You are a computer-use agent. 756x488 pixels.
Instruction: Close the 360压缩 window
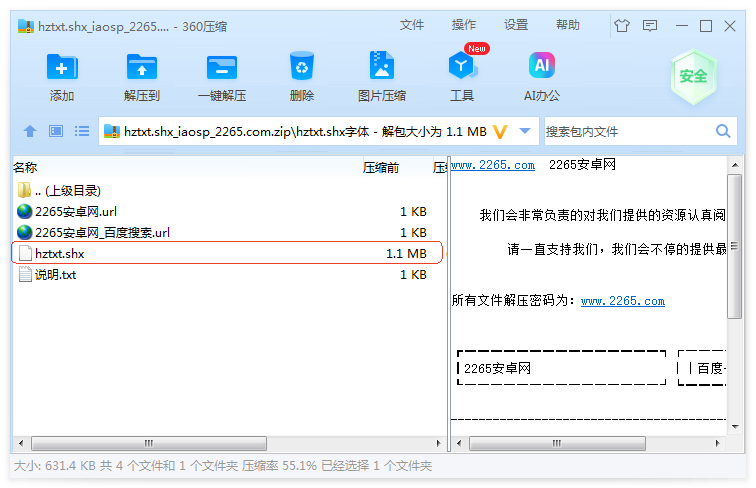730,26
